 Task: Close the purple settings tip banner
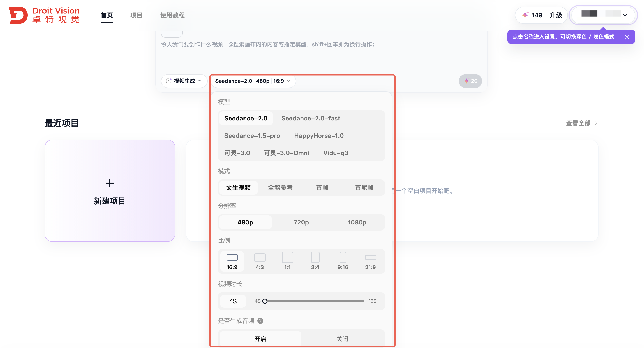click(x=627, y=37)
